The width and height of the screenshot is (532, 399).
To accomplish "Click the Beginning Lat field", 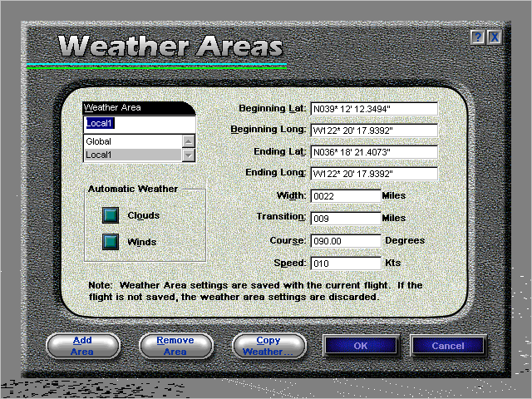I will (374, 109).
